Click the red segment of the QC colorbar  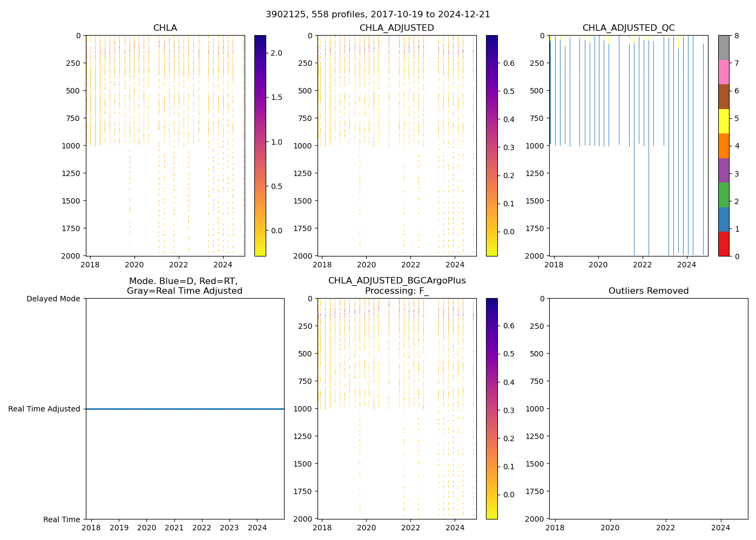(x=724, y=244)
